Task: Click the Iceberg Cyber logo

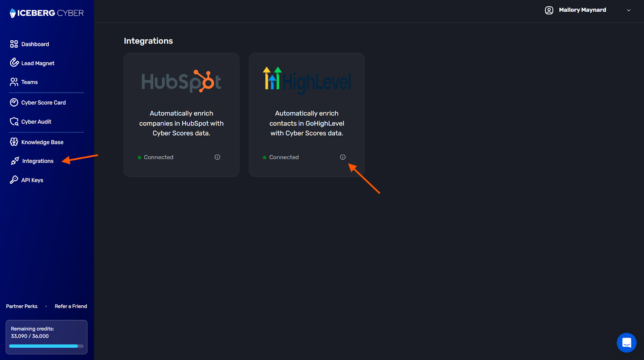Action: coord(47,13)
